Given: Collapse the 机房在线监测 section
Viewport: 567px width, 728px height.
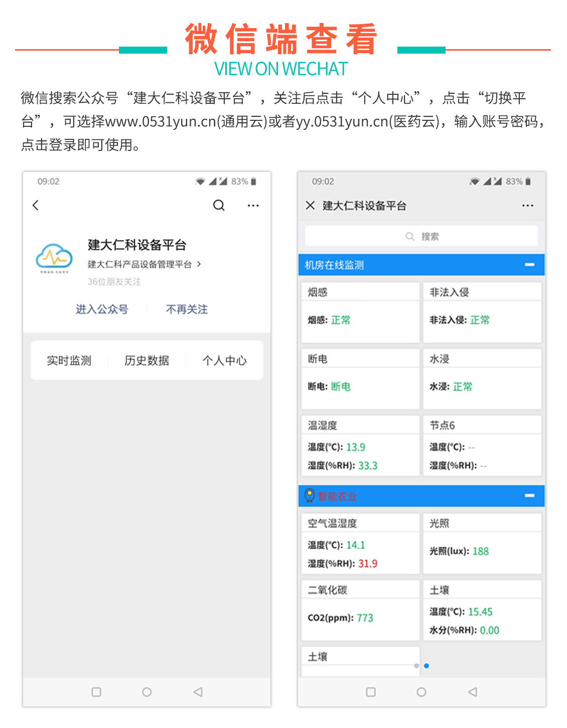Looking at the screenshot, I should 529,265.
